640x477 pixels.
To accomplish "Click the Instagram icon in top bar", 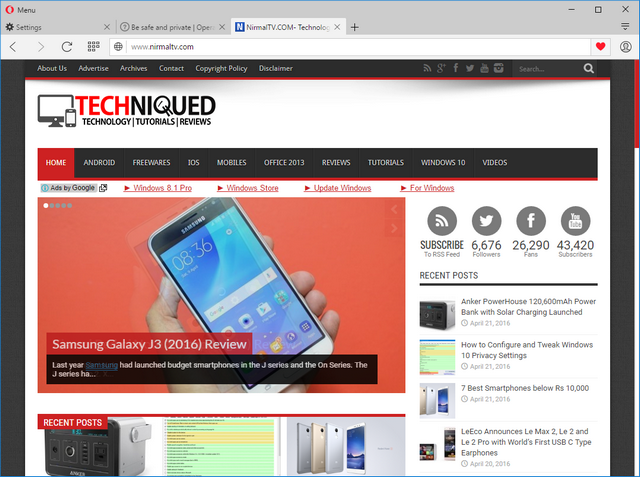I will tap(498, 68).
